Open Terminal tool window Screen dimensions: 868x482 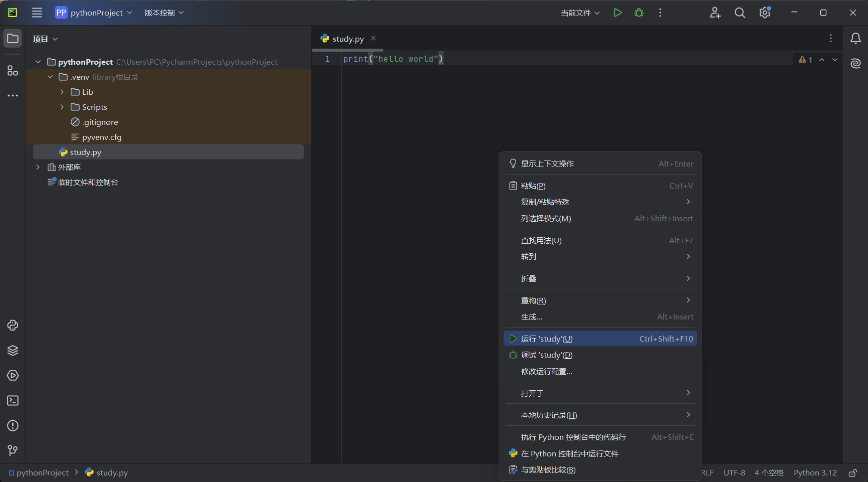[x=13, y=401]
